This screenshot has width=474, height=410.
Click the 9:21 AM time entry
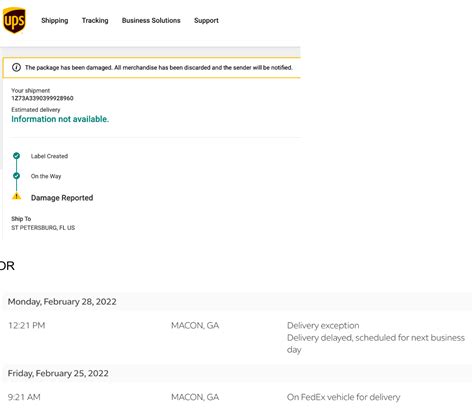pyautogui.click(x=24, y=397)
